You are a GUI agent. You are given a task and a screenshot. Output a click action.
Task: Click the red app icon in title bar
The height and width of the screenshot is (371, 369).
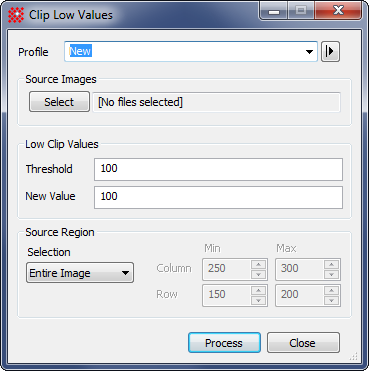16,15
